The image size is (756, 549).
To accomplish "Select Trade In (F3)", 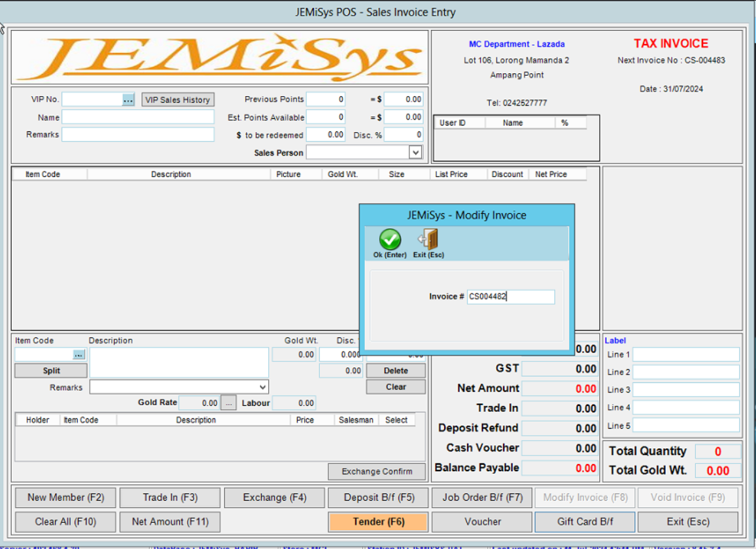I will pos(169,497).
